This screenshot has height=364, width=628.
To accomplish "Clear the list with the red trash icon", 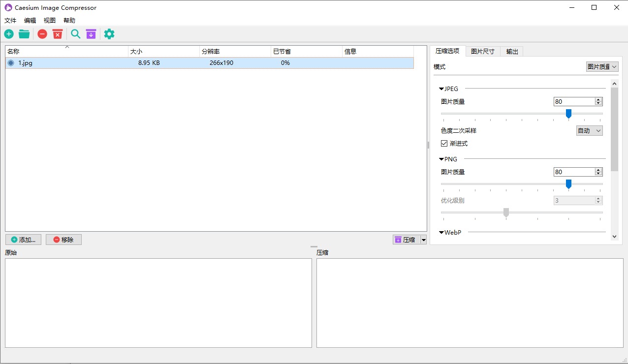I will tap(58, 34).
